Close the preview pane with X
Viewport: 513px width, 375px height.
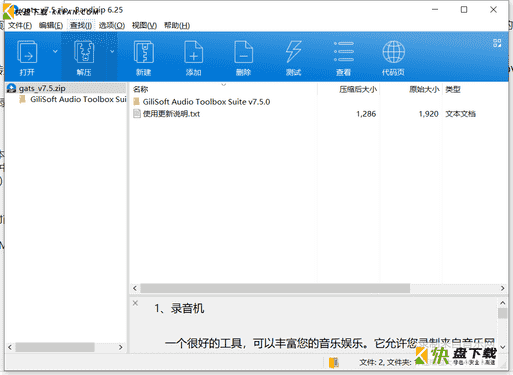coord(135,303)
